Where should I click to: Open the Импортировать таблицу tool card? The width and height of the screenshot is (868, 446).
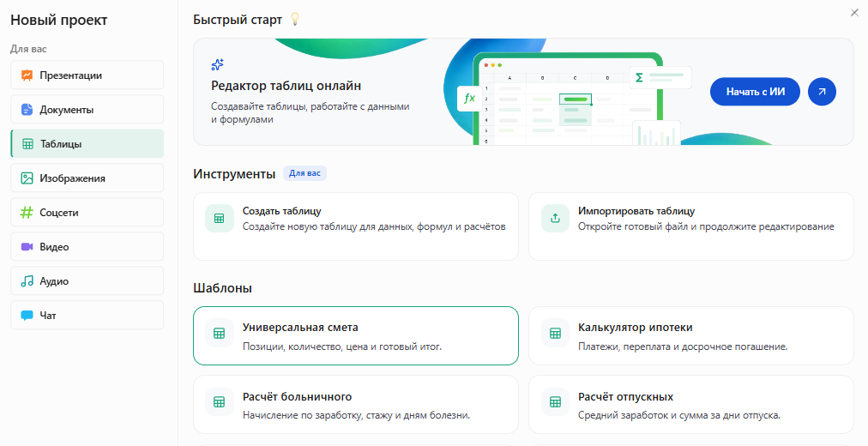[691, 226]
